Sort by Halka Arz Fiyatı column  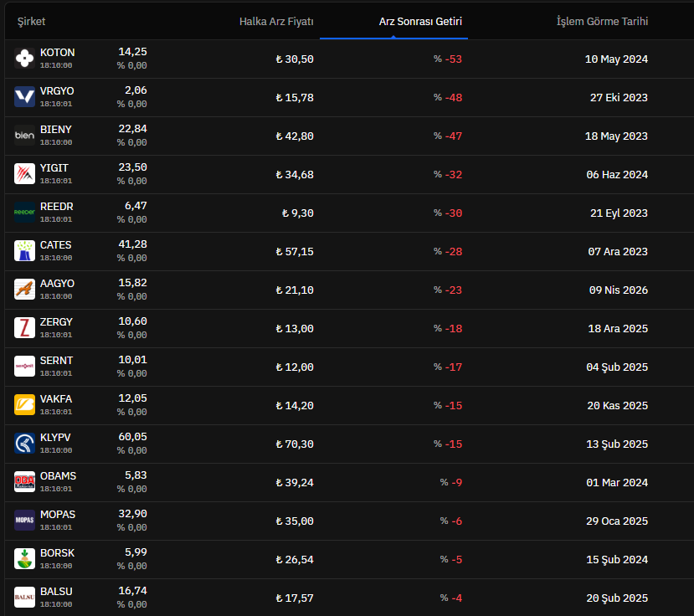pos(276,21)
